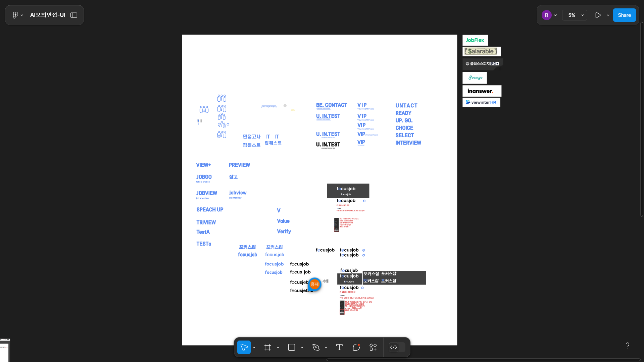Screen dimensions: 644x362
Task: Expand the shape tools dropdown arrow
Action: pyautogui.click(x=302, y=348)
